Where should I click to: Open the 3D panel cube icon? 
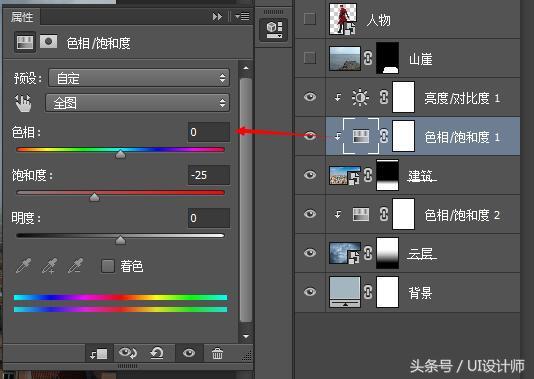tap(274, 30)
